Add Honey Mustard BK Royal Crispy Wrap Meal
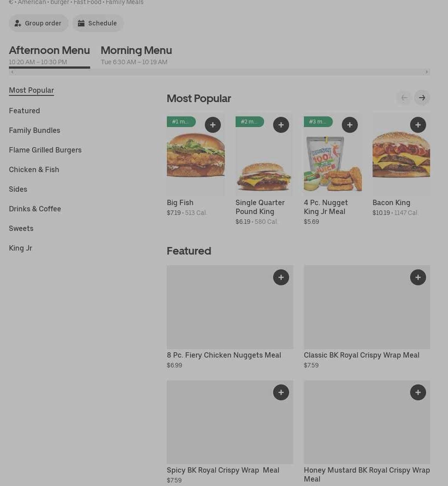This screenshot has width=448, height=486. click(x=418, y=392)
